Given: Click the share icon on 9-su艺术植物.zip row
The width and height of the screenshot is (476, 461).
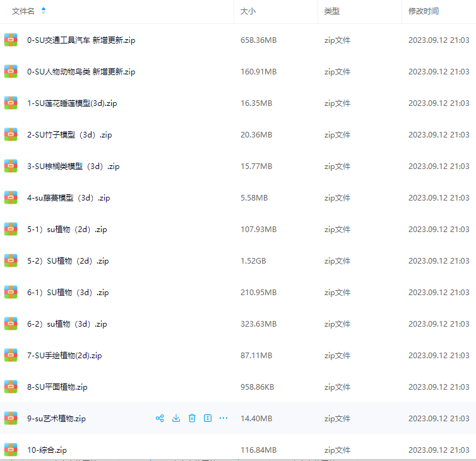Looking at the screenshot, I should (160, 418).
